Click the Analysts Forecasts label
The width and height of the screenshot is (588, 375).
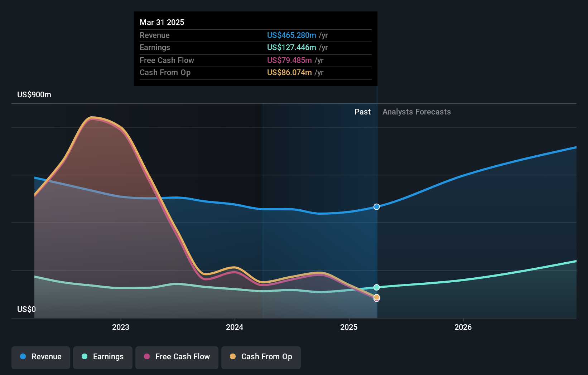pyautogui.click(x=416, y=112)
